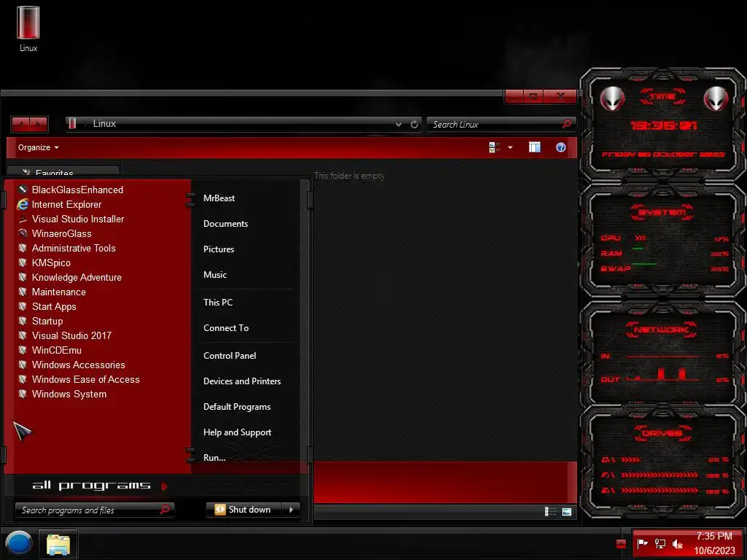
Task: Click the TIME gadget clock display
Action: 663,125
